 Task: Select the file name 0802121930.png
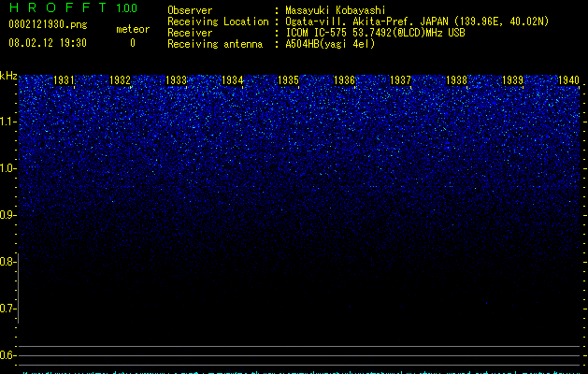pyautogui.click(x=48, y=24)
